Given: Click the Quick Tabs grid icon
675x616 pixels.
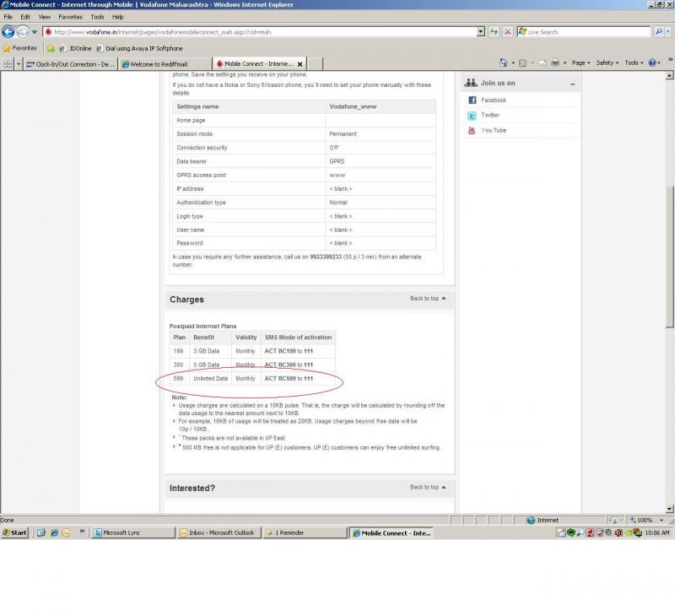Looking at the screenshot, I should [x=8, y=64].
